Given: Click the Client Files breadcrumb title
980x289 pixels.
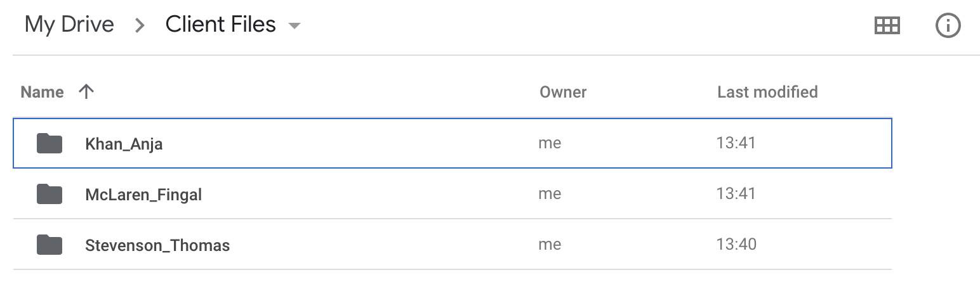Looking at the screenshot, I should point(220,25).
